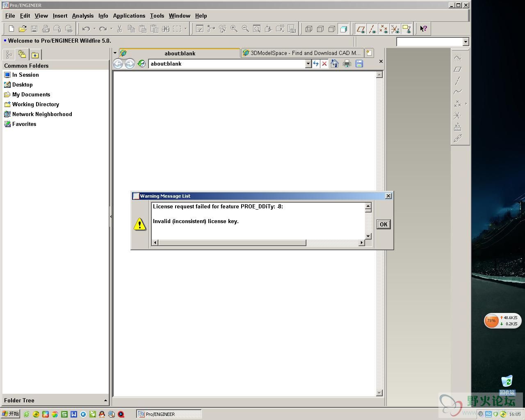Viewport: 525px width, 420px height.
Task: Click the browser Refresh icon
Action: tap(316, 64)
